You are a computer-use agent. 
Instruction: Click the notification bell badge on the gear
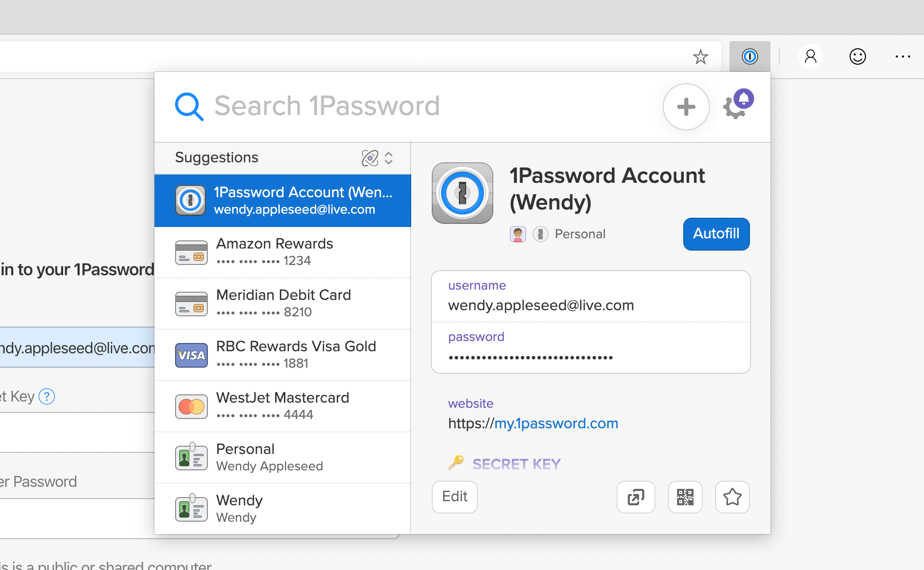pos(744,98)
